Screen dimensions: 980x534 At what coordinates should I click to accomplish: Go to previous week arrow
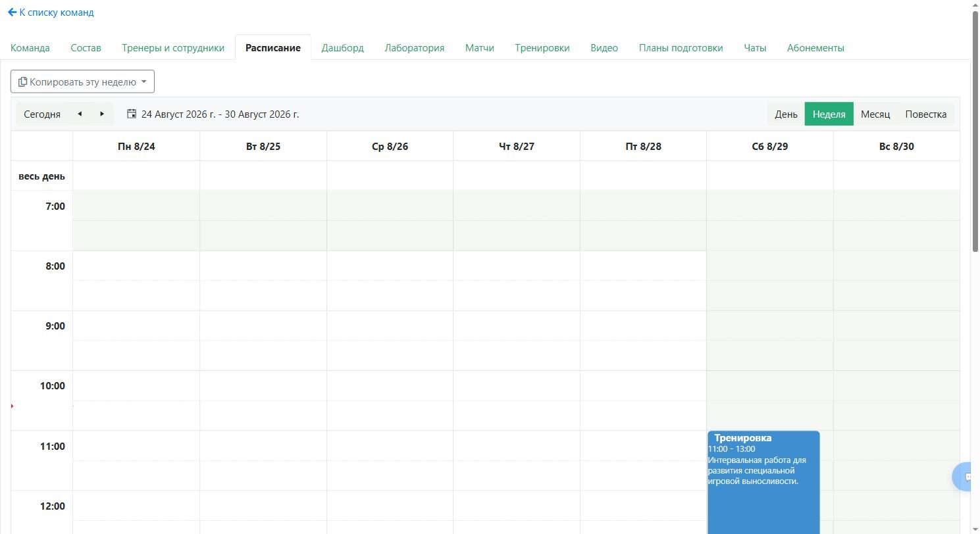pyautogui.click(x=80, y=114)
